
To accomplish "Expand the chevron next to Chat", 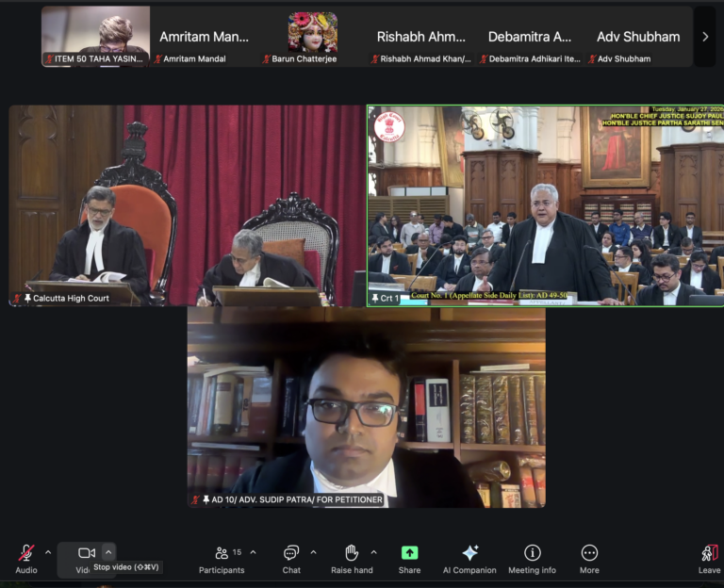I will pos(313,553).
